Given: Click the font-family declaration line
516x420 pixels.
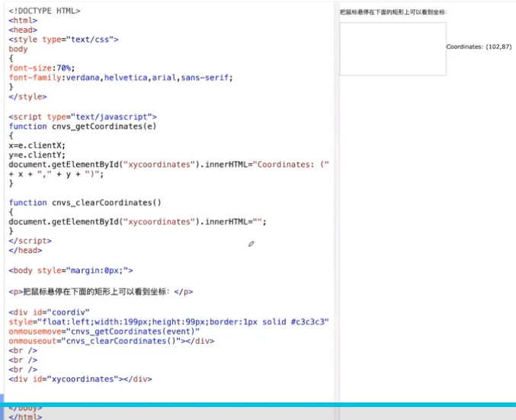Looking at the screenshot, I should point(120,78).
